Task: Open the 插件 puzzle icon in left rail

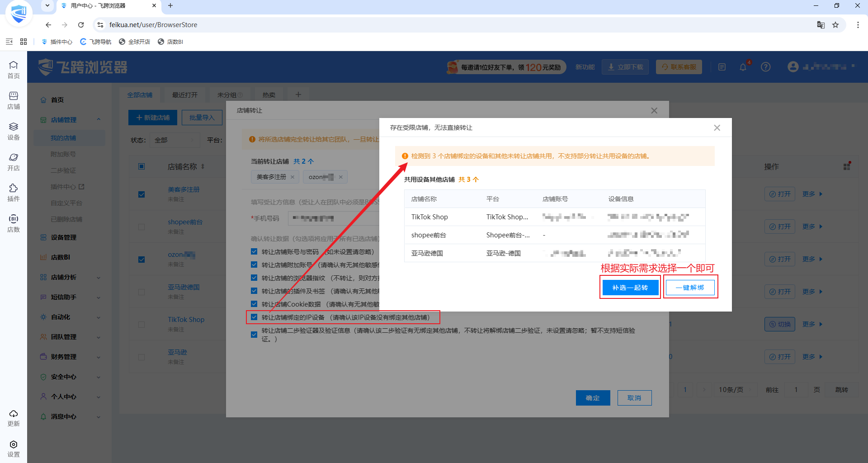Action: 14,193
